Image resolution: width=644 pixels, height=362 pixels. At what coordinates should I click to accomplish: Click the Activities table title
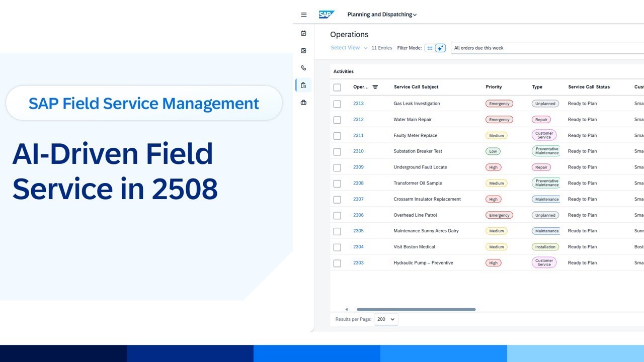344,71
